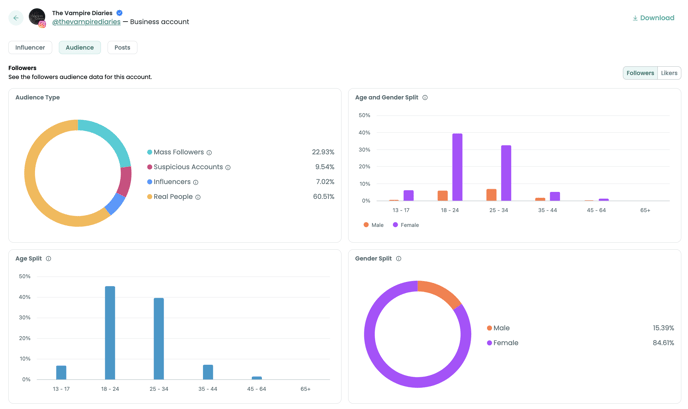
Task: Click the 18 - 24 bar in Age Split
Action: coord(110,333)
